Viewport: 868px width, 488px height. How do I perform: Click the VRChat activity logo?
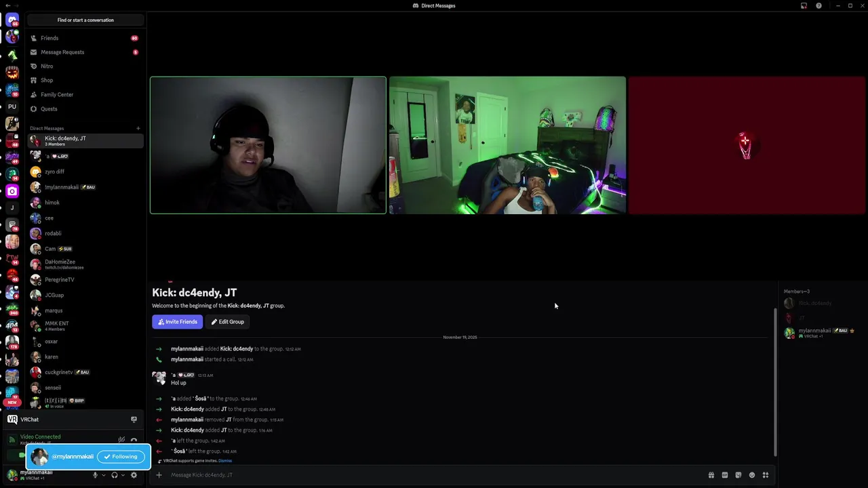[12, 420]
